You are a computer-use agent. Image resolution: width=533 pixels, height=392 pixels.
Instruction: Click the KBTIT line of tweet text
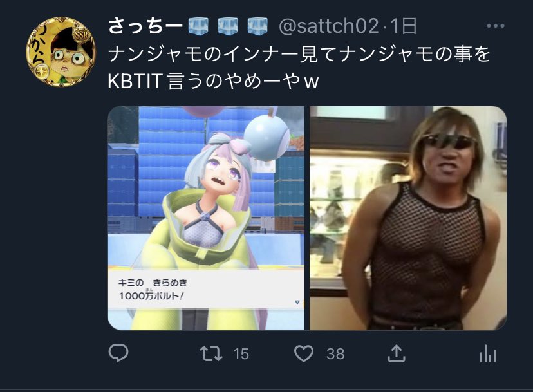[x=213, y=81]
